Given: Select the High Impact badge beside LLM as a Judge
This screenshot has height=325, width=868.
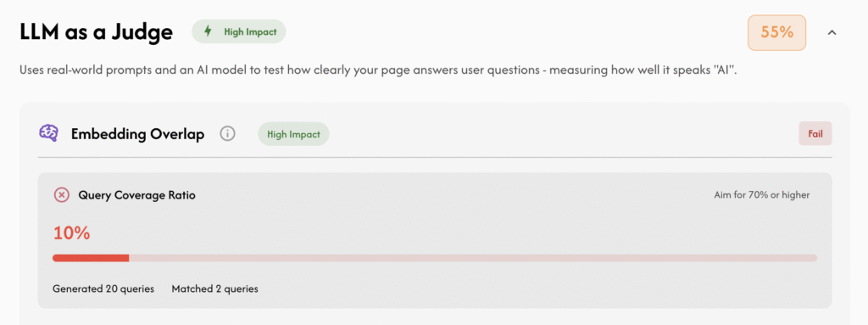Looking at the screenshot, I should click(x=238, y=31).
